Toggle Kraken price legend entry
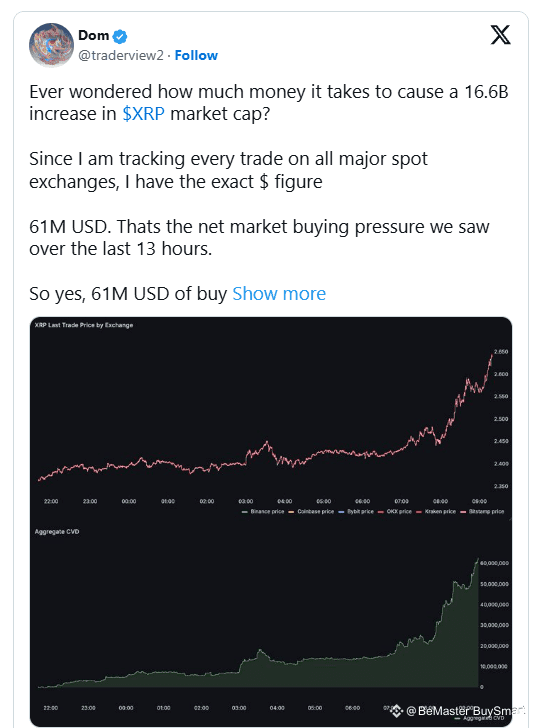Viewport: 533px width, 728px height. [434, 511]
